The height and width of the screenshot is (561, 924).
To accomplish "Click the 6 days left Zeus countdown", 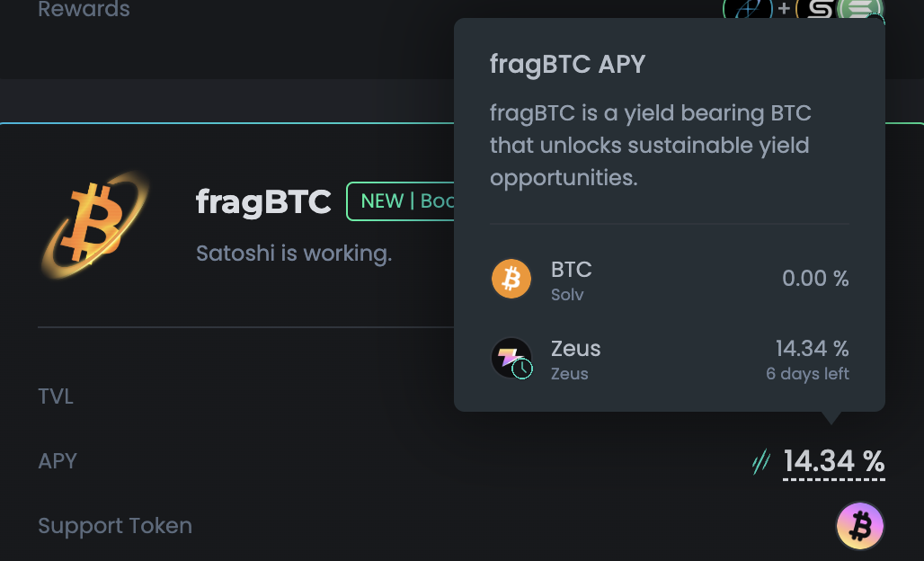I will [x=807, y=373].
